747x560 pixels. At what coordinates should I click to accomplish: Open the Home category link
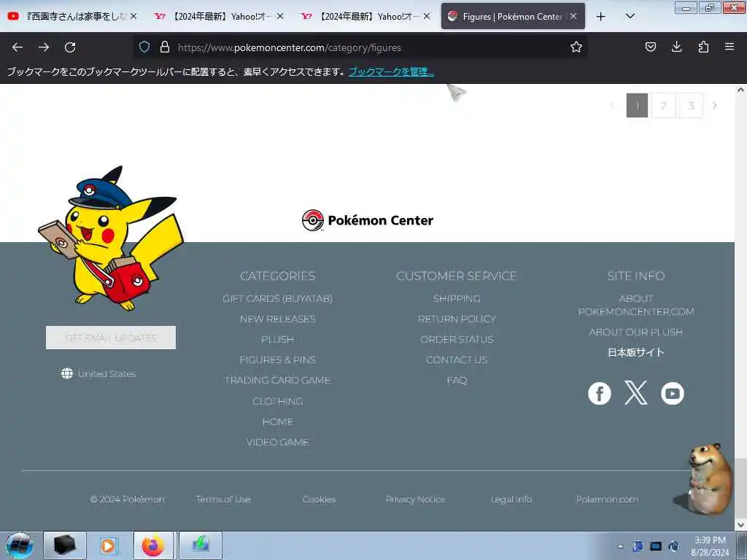(278, 422)
